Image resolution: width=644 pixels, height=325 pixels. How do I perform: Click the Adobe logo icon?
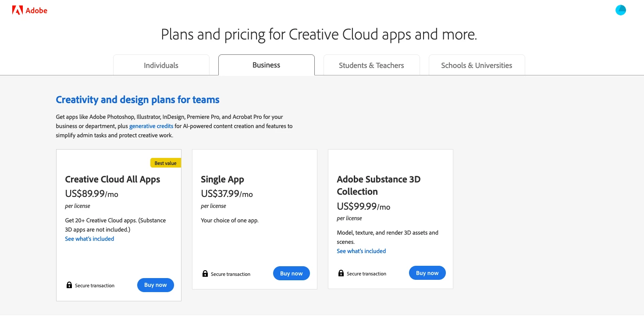(18, 11)
